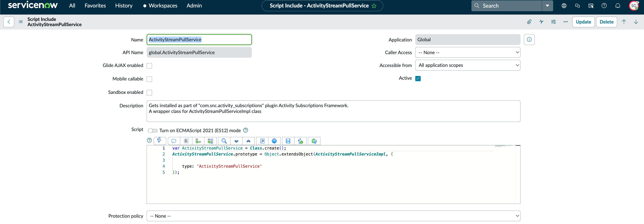Open the Protection policy dropdown
Image resolution: width=644 pixels, height=224 pixels.
pyautogui.click(x=334, y=216)
